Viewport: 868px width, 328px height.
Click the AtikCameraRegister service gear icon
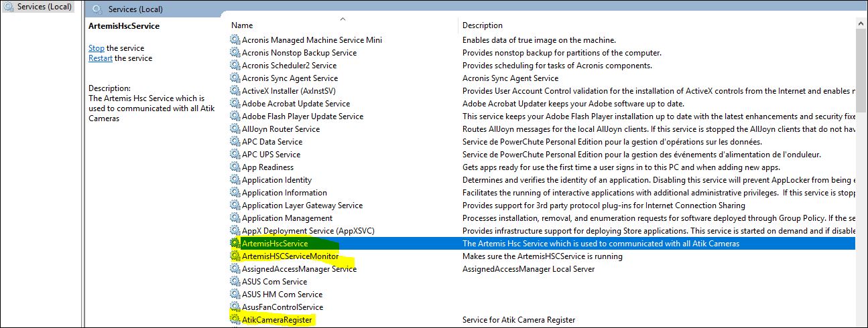[235, 320]
